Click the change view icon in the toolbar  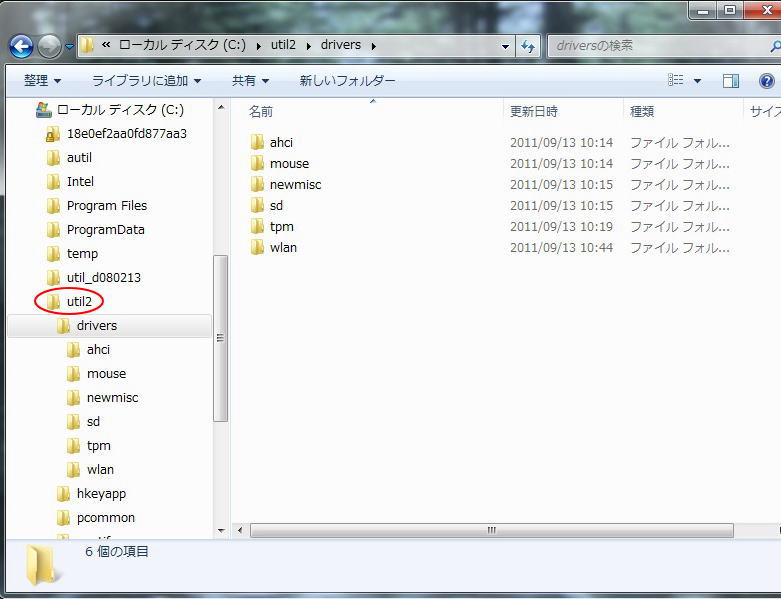pyautogui.click(x=675, y=80)
